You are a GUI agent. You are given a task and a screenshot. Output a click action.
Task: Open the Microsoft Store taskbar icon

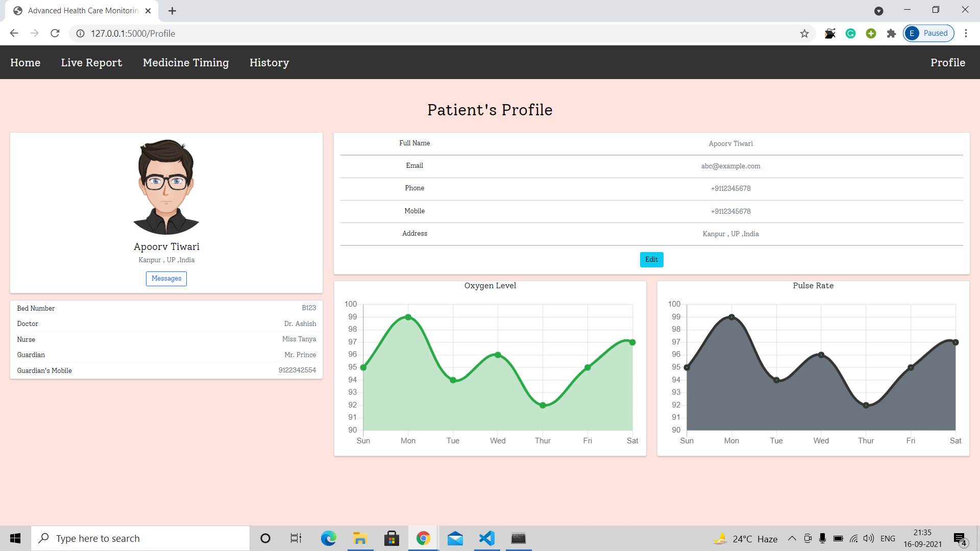(x=391, y=538)
